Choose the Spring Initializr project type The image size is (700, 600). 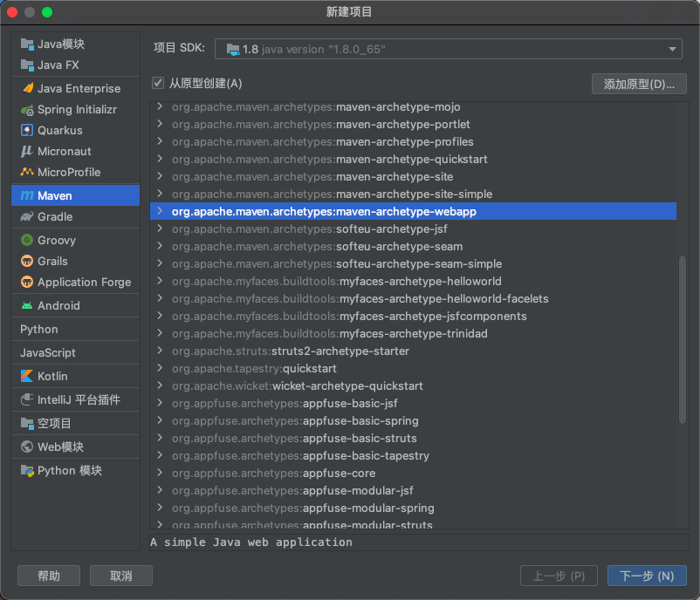click(x=75, y=109)
